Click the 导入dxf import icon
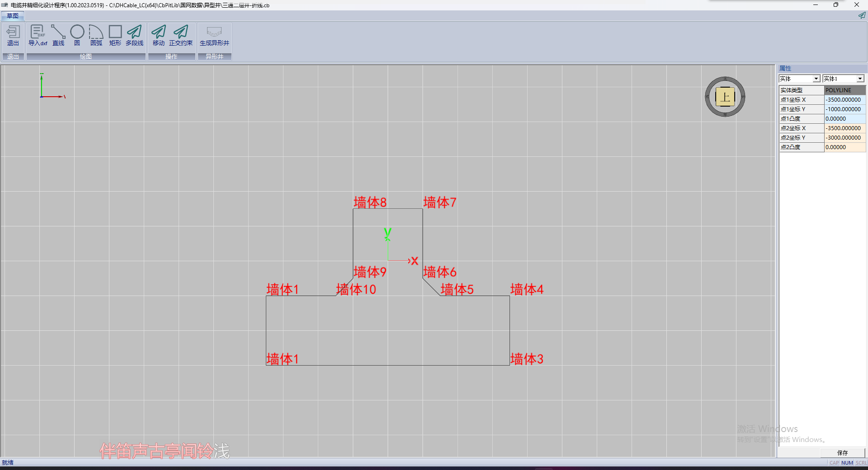The image size is (868, 470). point(38,36)
